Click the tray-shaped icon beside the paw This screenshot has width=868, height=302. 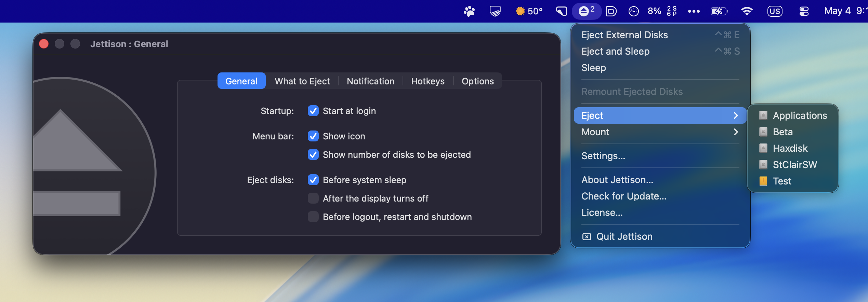(x=495, y=11)
